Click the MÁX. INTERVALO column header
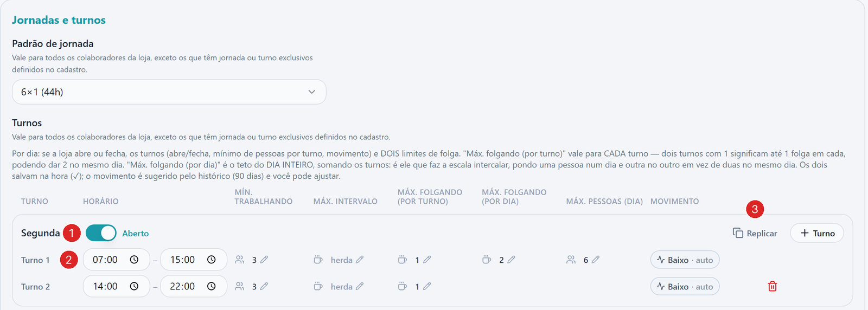 point(346,202)
